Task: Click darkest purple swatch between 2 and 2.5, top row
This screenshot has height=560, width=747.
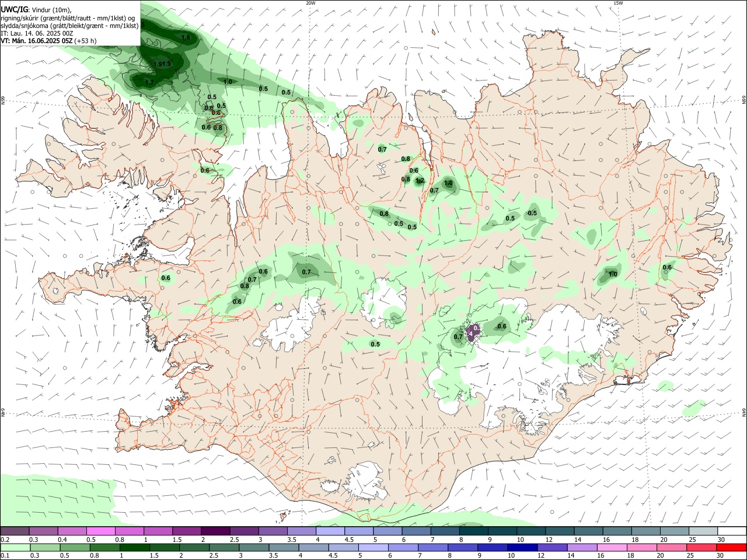Action: (217, 531)
